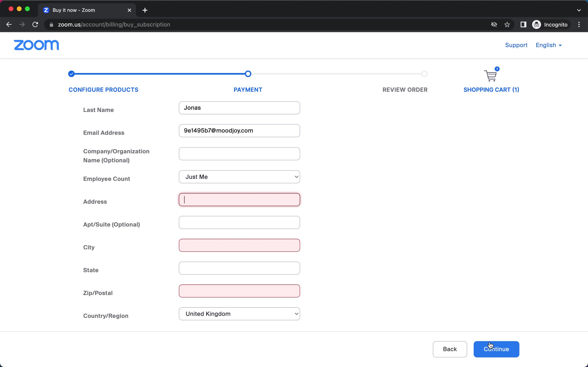Click the back navigation arrow icon
This screenshot has width=588, height=367.
pos(9,24)
